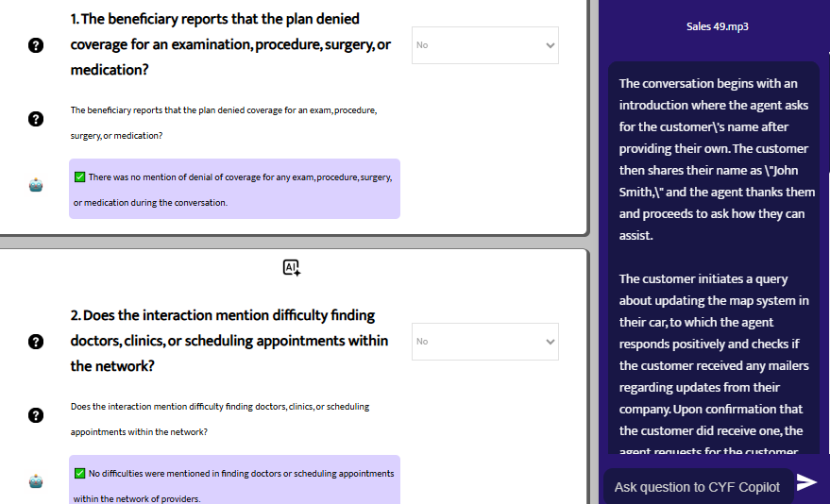
Task: Click the 'Sales 49.mp3' file name
Action: [x=718, y=26]
